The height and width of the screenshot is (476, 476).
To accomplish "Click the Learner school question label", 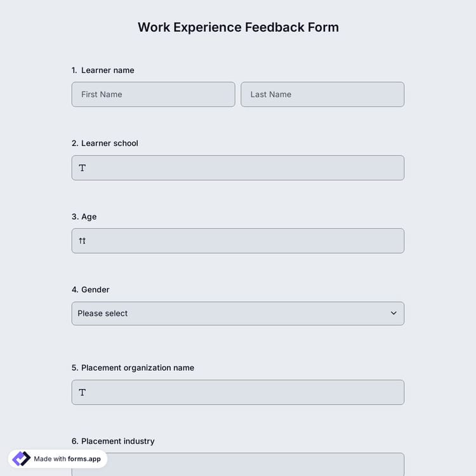I will [x=109, y=143].
